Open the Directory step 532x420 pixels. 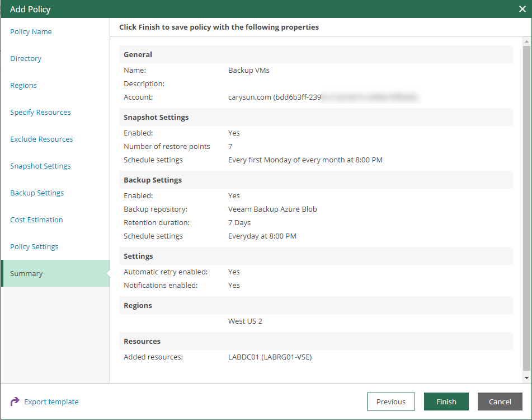pyautogui.click(x=26, y=58)
